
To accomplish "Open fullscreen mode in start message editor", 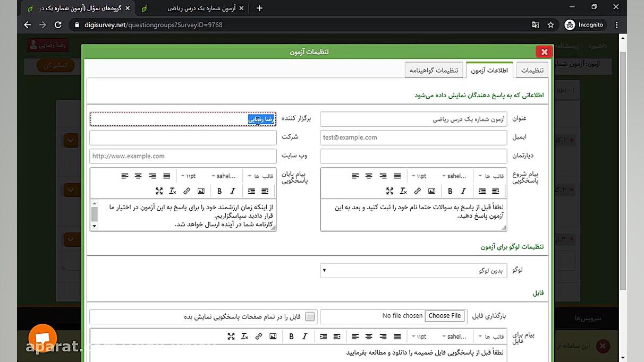I will (x=389, y=191).
